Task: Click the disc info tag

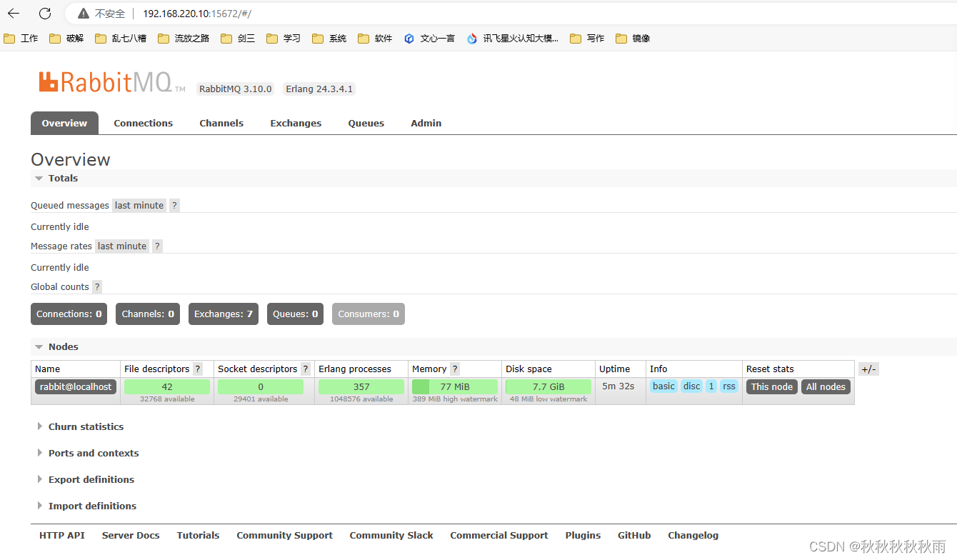Action: point(692,386)
